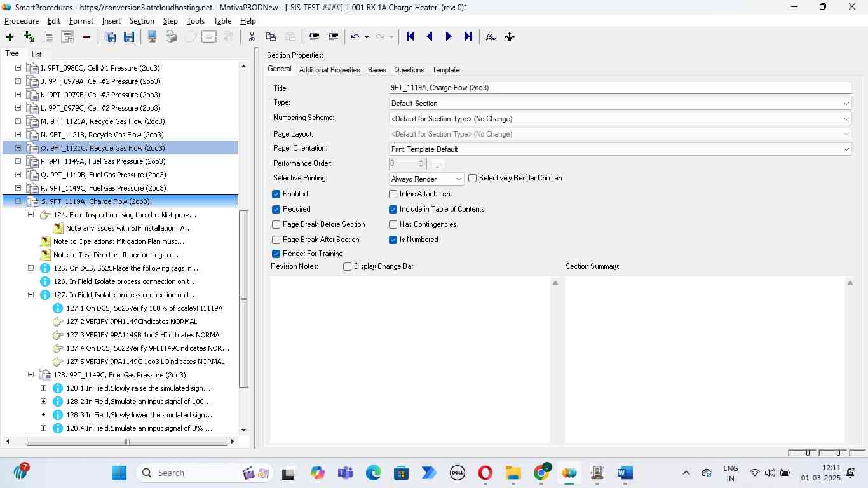
Task: Click into the Title input field
Action: [620, 88]
